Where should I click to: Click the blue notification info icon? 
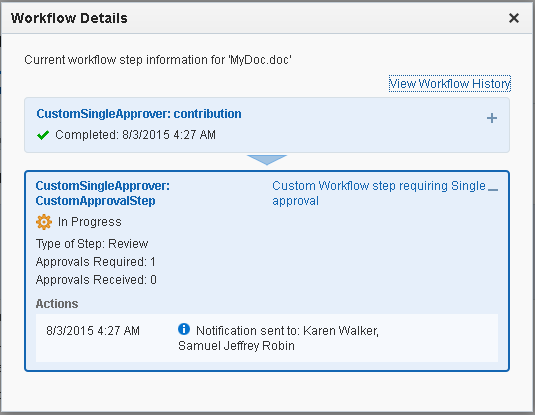(x=184, y=329)
